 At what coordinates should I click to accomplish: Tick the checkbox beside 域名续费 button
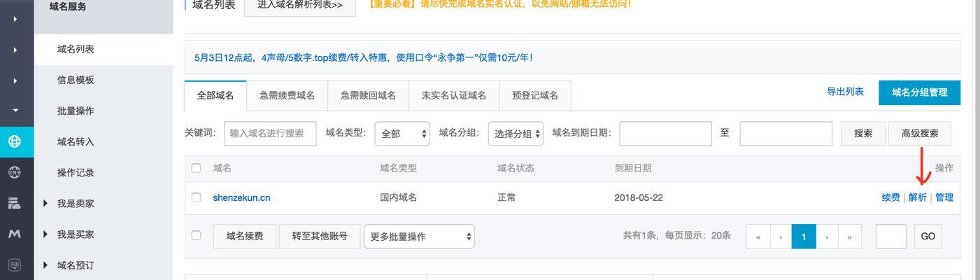tap(196, 235)
